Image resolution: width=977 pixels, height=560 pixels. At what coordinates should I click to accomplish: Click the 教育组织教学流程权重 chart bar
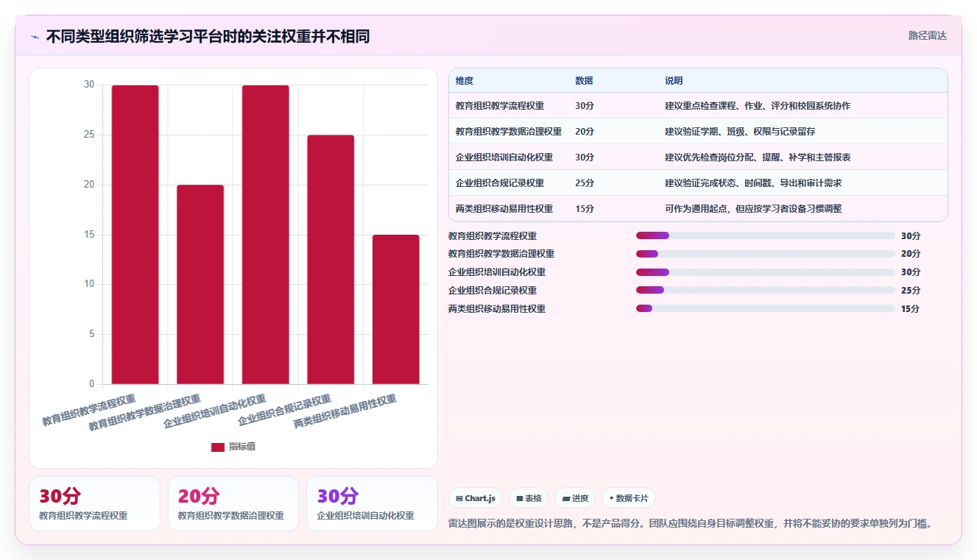coord(135,235)
